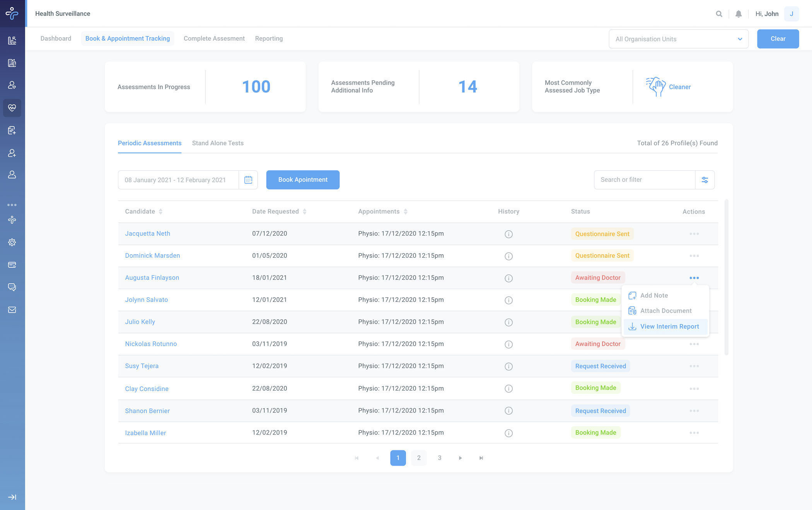Image resolution: width=812 pixels, height=510 pixels.
Task: Switch to the Complete Assessment tab
Action: [214, 38]
